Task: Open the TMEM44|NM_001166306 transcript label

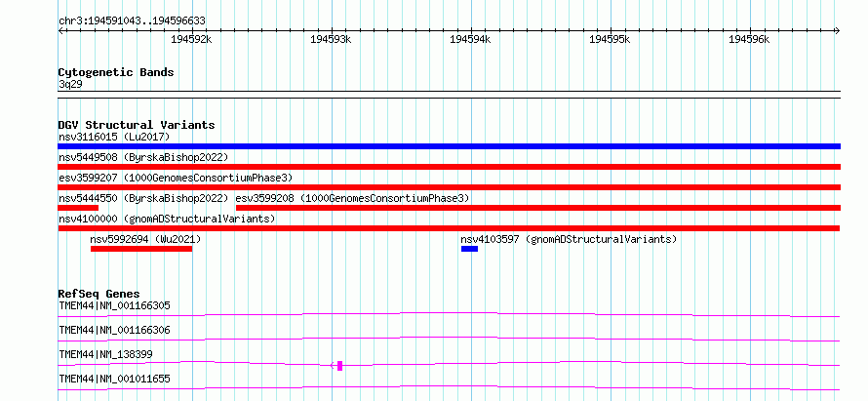Action: click(x=114, y=330)
